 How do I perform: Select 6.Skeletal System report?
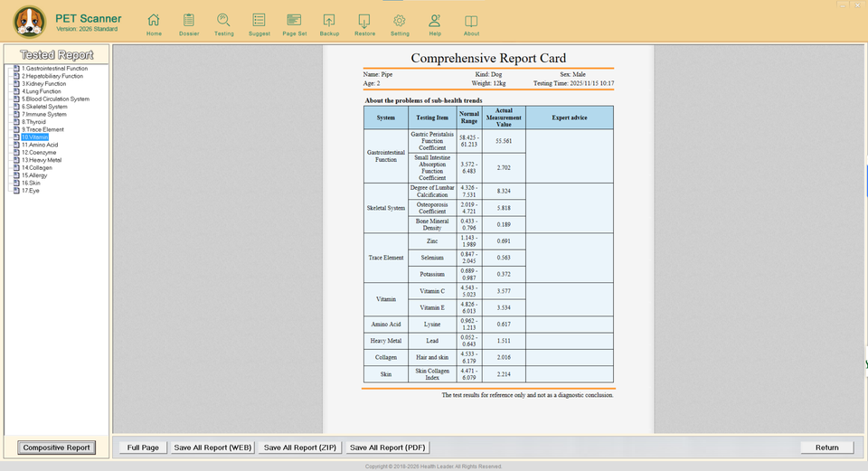click(44, 107)
